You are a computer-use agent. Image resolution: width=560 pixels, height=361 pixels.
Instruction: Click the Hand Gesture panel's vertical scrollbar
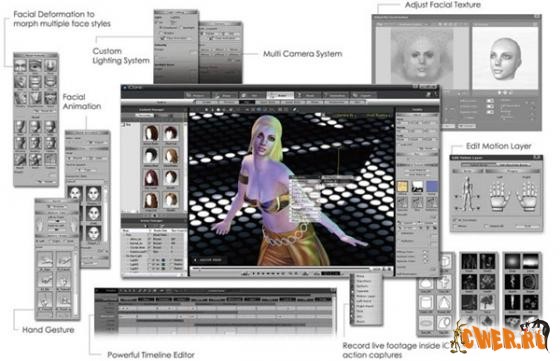click(x=76, y=284)
